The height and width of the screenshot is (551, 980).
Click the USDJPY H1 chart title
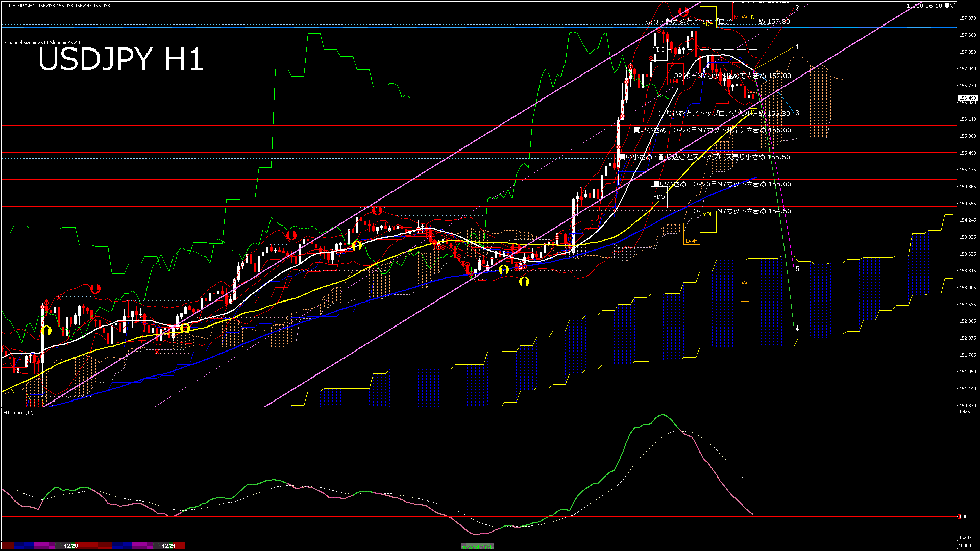(x=121, y=59)
